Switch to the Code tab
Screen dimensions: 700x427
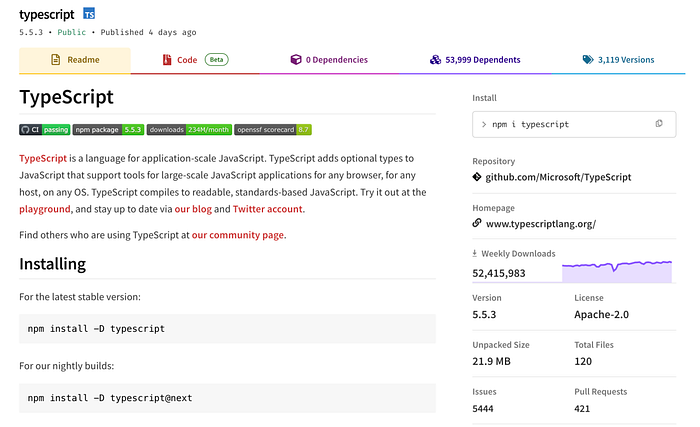click(x=195, y=60)
